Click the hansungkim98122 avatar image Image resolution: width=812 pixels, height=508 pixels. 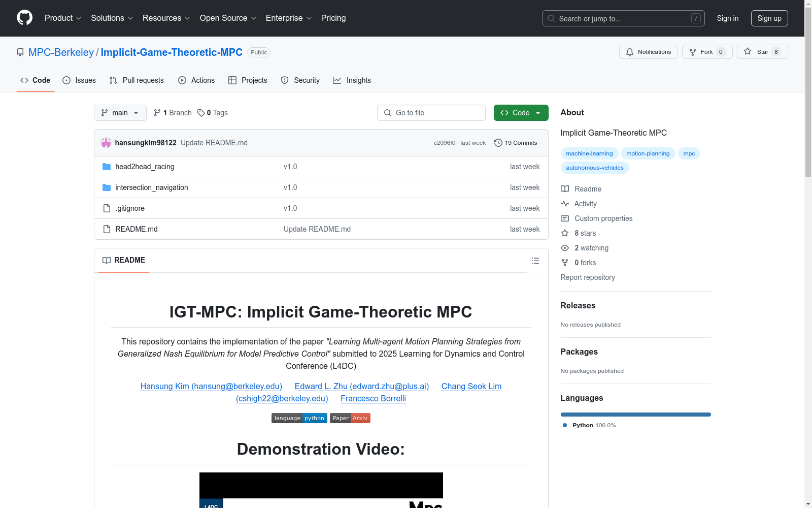pyautogui.click(x=106, y=143)
